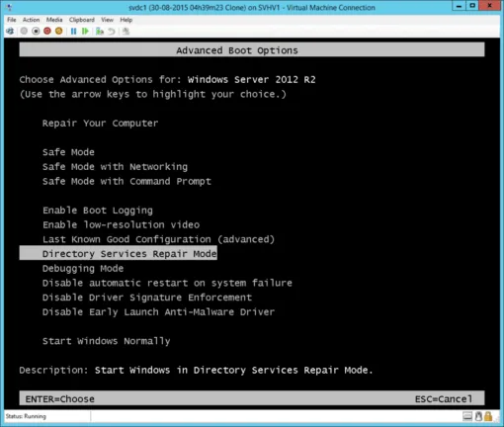The image size is (504, 427).
Task: Click the green Reset VM icon
Action: pos(85,31)
